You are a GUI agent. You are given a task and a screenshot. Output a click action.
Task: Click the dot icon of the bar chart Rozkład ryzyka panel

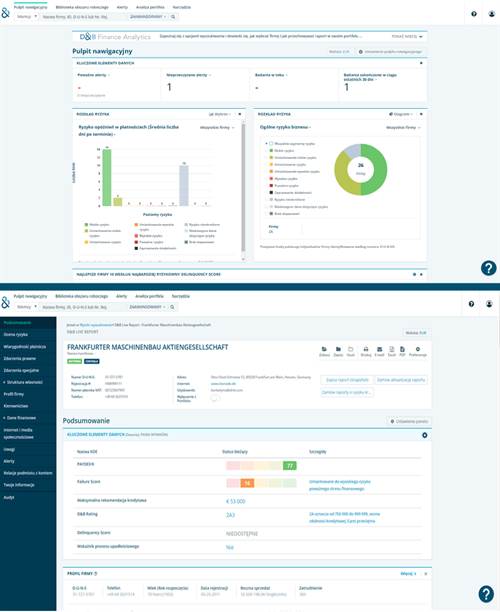click(x=240, y=114)
